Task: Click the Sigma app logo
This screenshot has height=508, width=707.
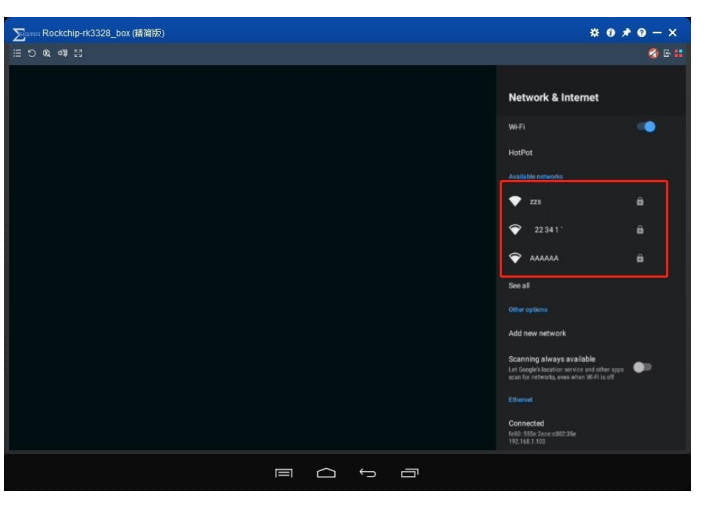Action: (x=19, y=34)
